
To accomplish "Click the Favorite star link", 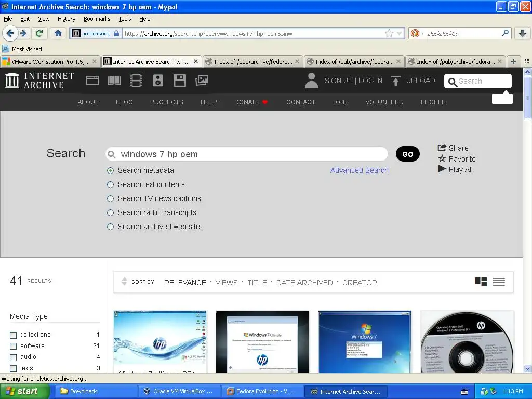I will [457, 159].
